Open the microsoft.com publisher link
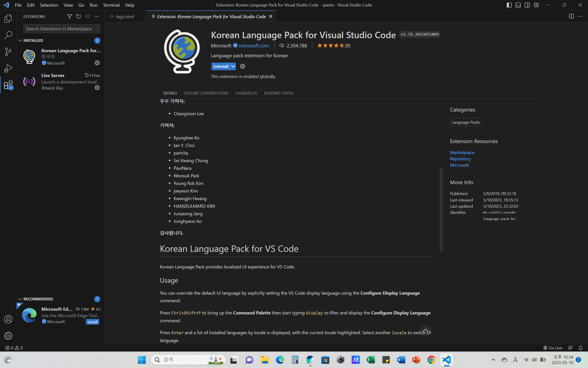This screenshot has width=588, height=368. click(254, 46)
